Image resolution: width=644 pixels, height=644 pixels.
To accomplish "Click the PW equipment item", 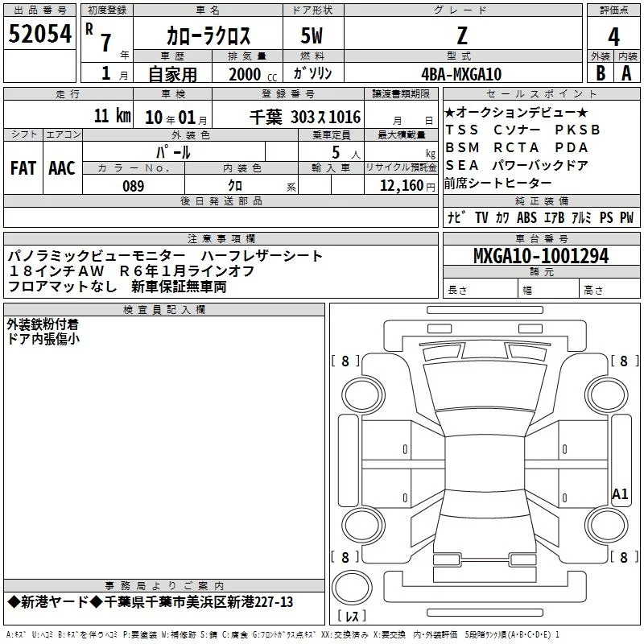I will [626, 217].
